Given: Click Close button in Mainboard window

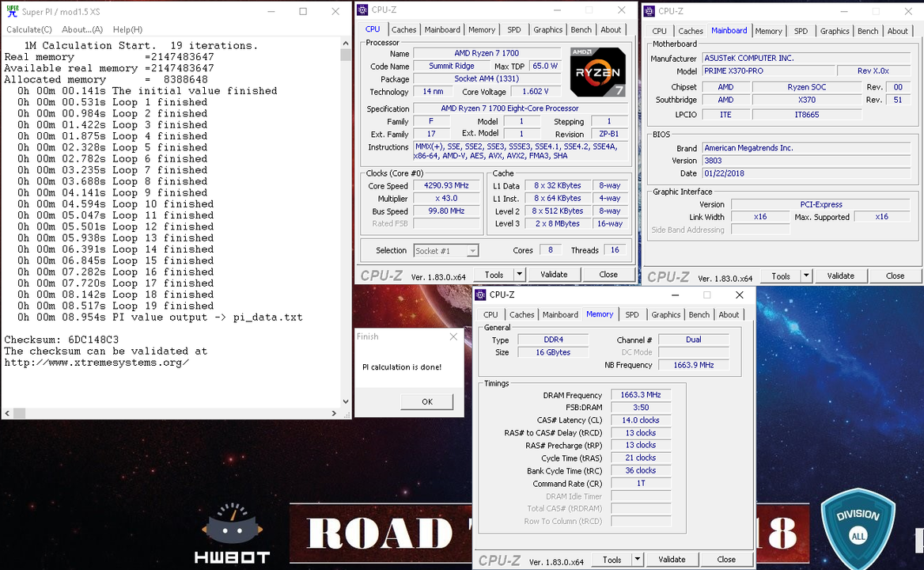Looking at the screenshot, I should [896, 275].
